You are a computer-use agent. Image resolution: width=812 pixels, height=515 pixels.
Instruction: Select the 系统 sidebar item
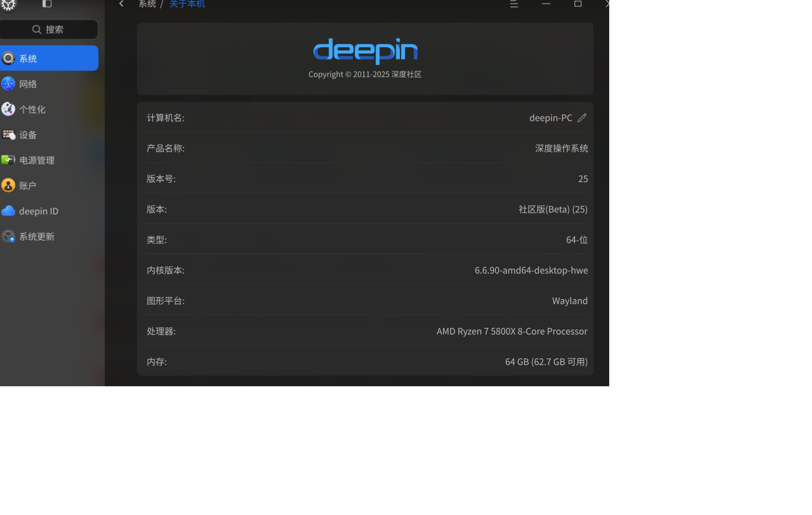49,58
